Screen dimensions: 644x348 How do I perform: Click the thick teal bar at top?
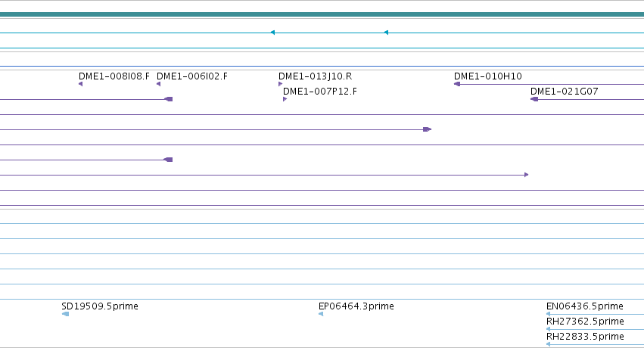tap(322, 15)
